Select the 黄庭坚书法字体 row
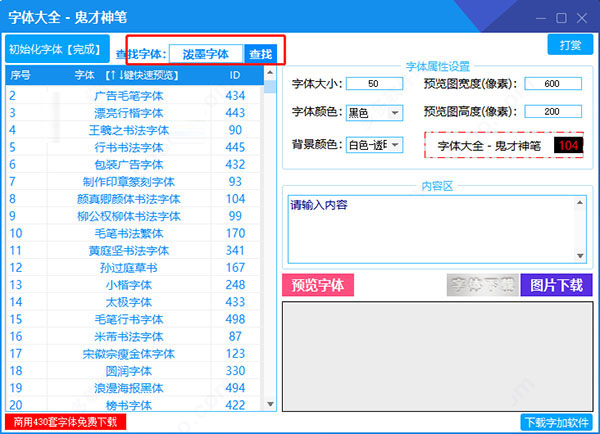The height and width of the screenshot is (434, 600). point(134,250)
